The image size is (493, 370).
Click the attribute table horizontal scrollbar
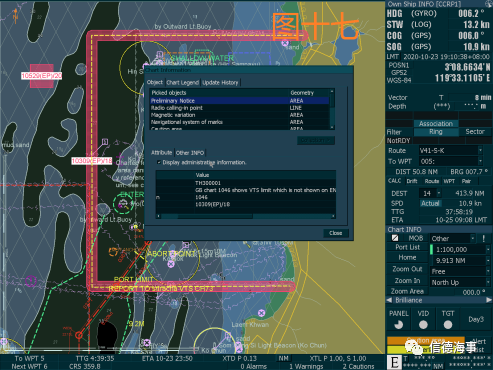click(x=246, y=216)
